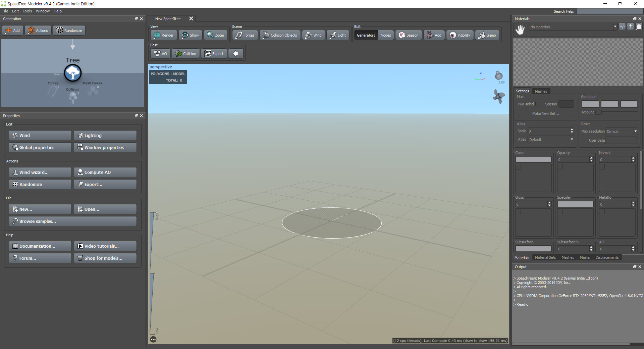The width and height of the screenshot is (644, 349).
Task: Click the Export post button
Action: pos(214,54)
